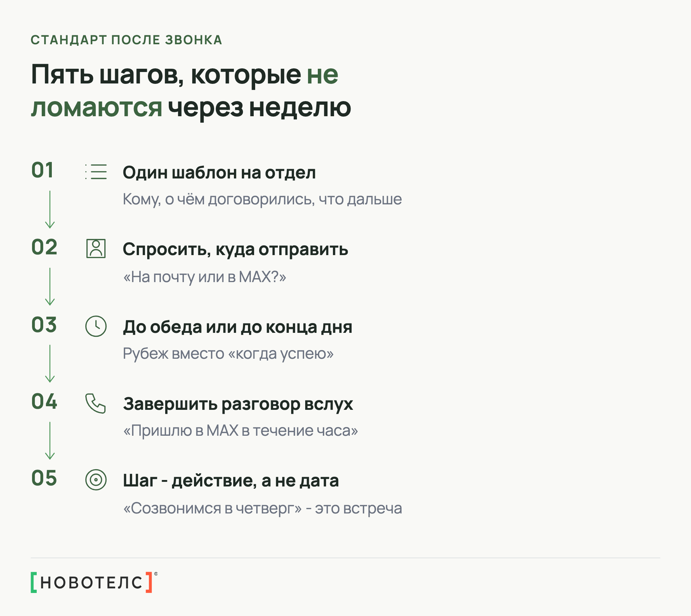Image resolution: width=691 pixels, height=616 pixels.
Task: Click the НОВОТЕЛС logo
Action: 94,582
